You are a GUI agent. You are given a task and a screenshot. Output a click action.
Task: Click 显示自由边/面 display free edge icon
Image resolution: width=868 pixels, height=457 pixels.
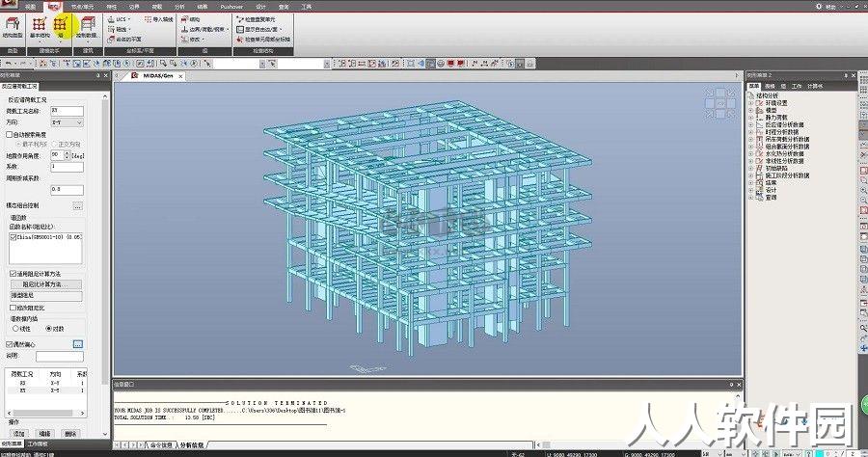click(240, 29)
